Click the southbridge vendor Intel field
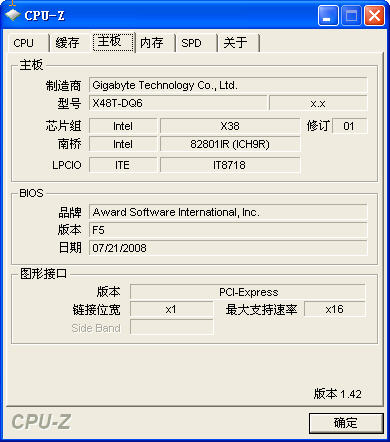390x442 pixels. click(123, 144)
